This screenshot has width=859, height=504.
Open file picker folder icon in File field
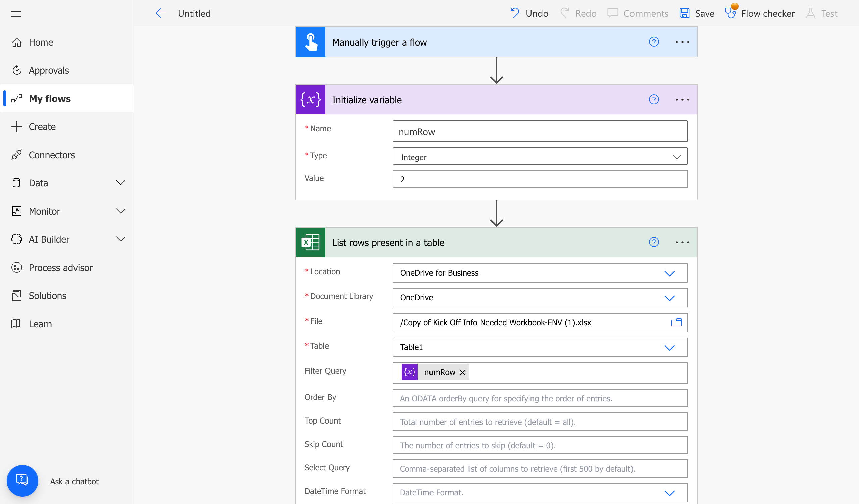(x=676, y=322)
